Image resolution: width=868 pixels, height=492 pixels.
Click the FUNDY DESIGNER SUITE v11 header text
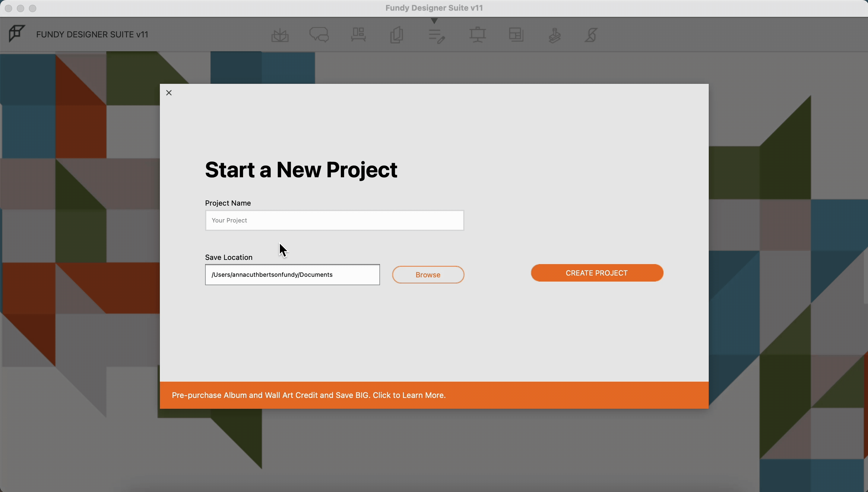(92, 34)
